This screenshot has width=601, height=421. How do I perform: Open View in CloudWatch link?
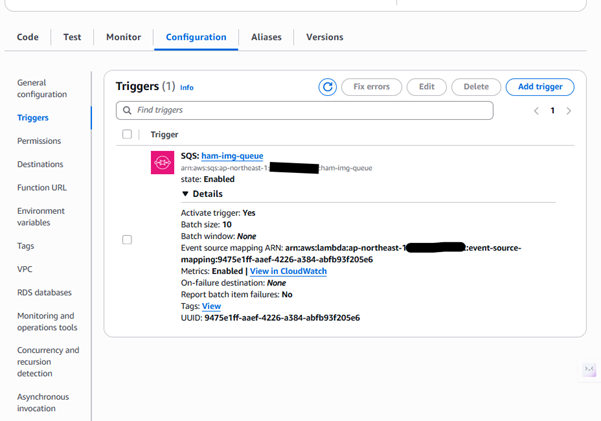point(288,271)
